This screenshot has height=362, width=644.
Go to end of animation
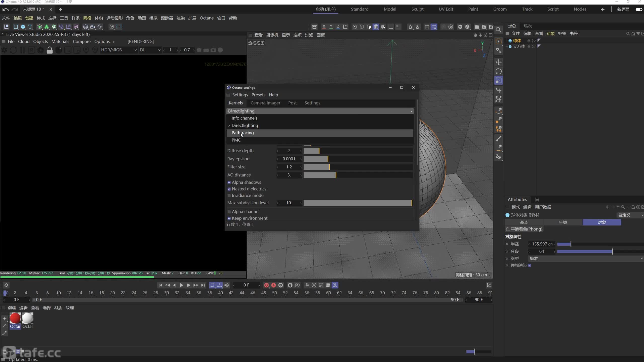[x=203, y=285]
